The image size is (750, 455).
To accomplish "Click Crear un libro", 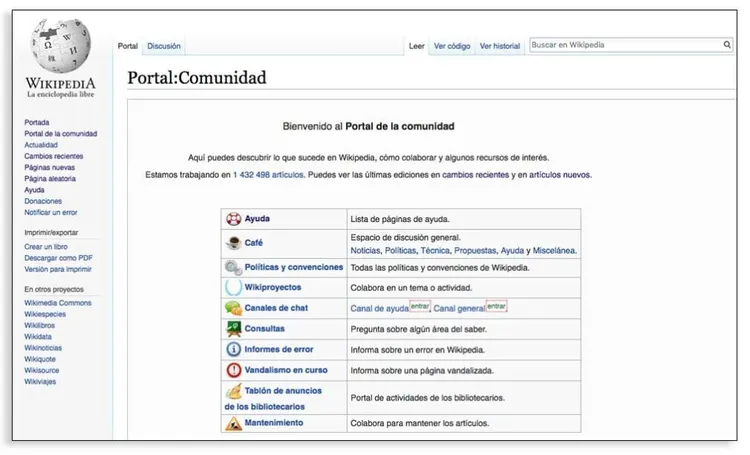I will point(46,247).
